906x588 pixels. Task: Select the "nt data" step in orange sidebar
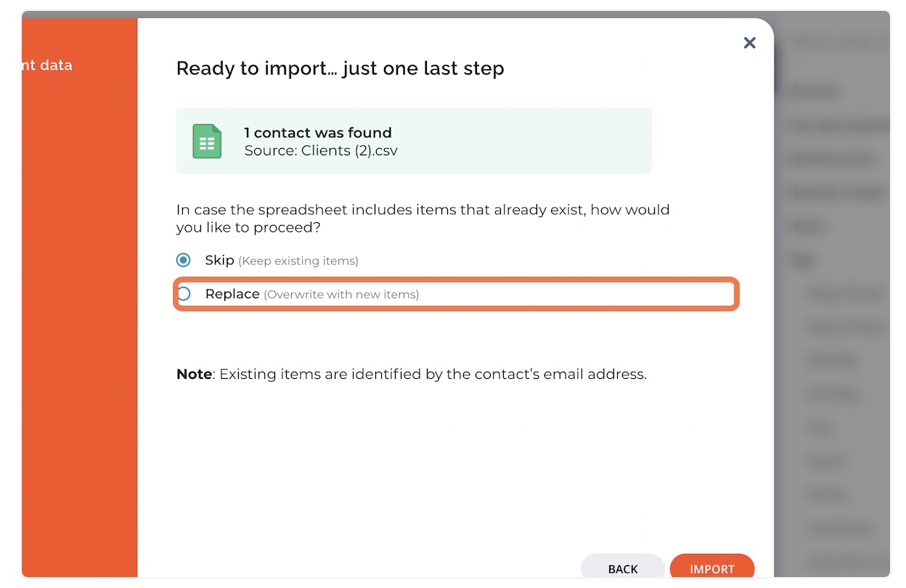tap(47, 65)
